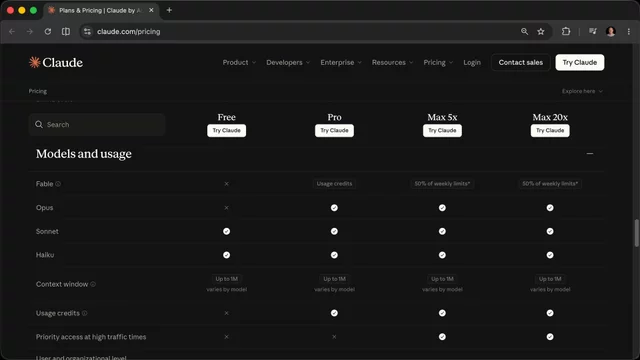The width and height of the screenshot is (640, 360).
Task: Click Up to 1M badge under Free
Action: point(227,279)
